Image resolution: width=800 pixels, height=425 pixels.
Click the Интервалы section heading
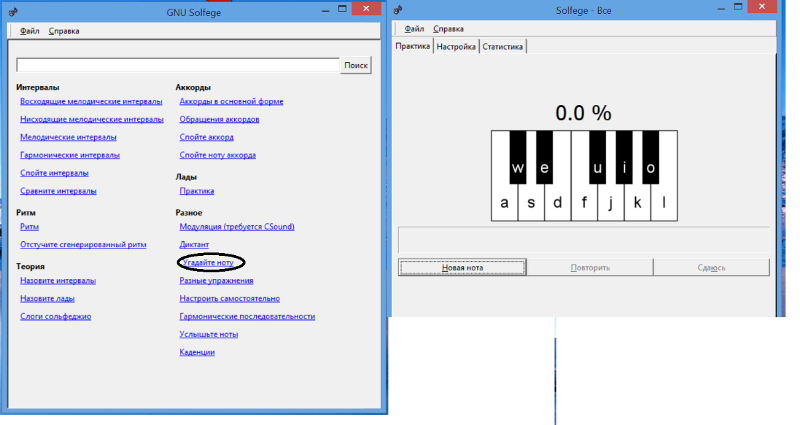(x=38, y=87)
